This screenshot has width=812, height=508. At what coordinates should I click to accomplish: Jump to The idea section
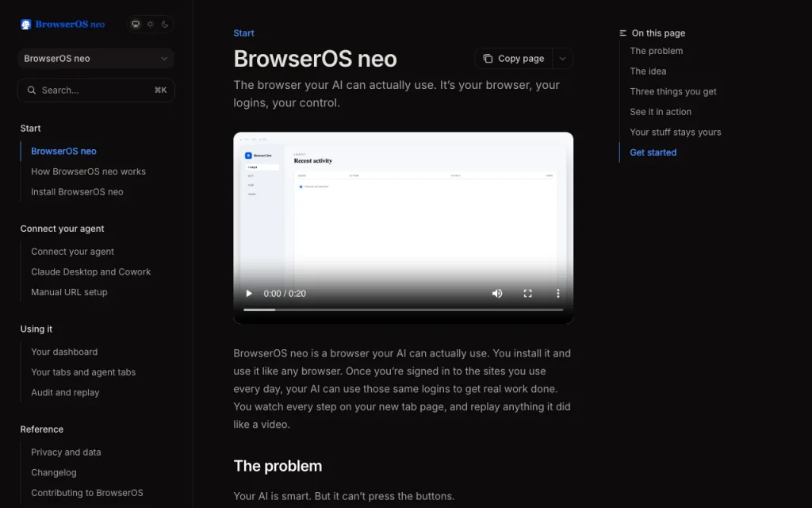click(648, 71)
